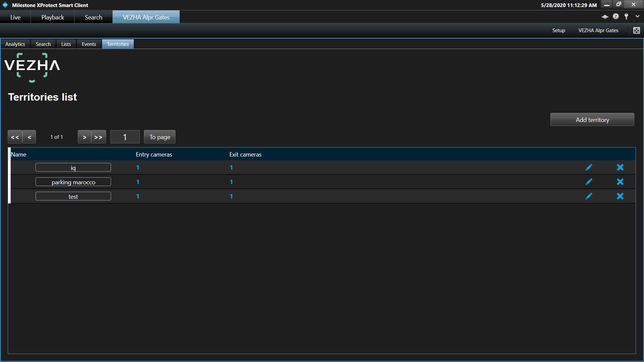The height and width of the screenshot is (362, 644).
Task: Delete the parking marocco territory
Action: point(620,182)
